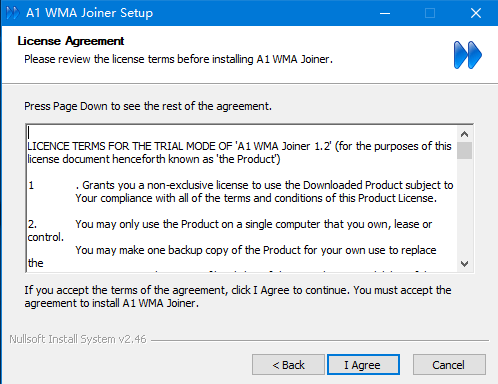
Task: Click clause 2 about single computer use
Action: (230, 231)
